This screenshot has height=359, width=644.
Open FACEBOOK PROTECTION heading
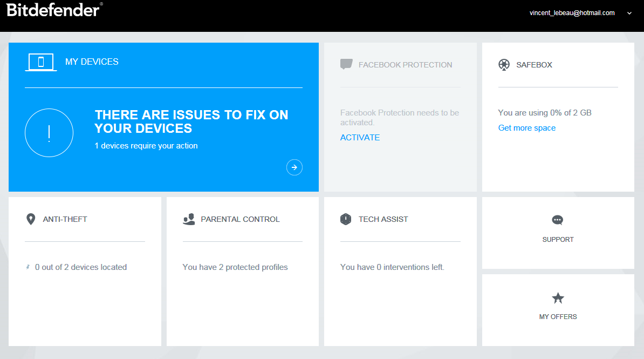pyautogui.click(x=405, y=65)
